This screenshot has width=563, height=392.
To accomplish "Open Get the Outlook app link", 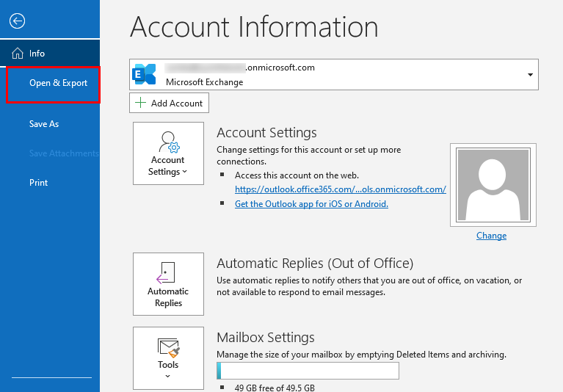I will [311, 204].
